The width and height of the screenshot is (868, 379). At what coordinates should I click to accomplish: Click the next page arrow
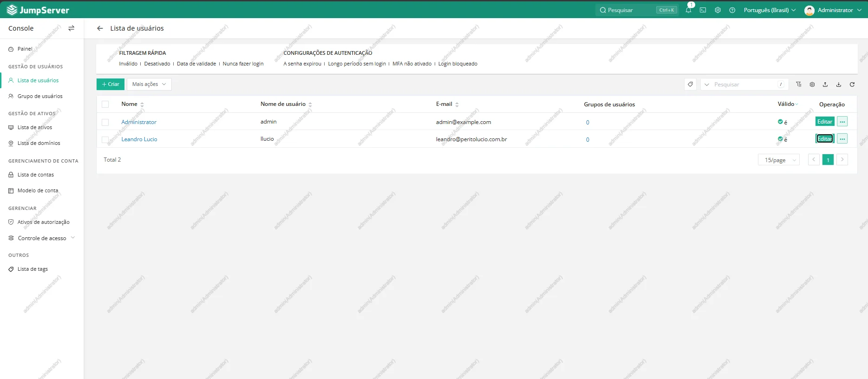tap(842, 160)
